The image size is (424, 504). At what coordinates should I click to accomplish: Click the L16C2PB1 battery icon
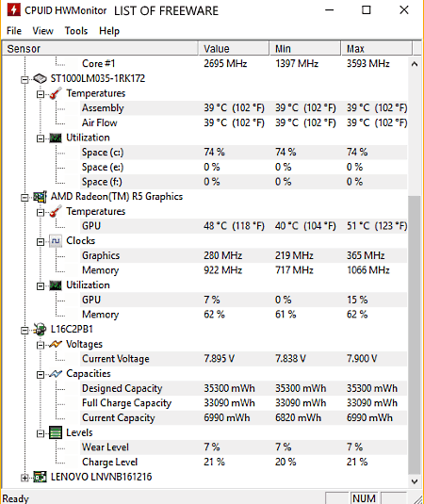click(41, 329)
